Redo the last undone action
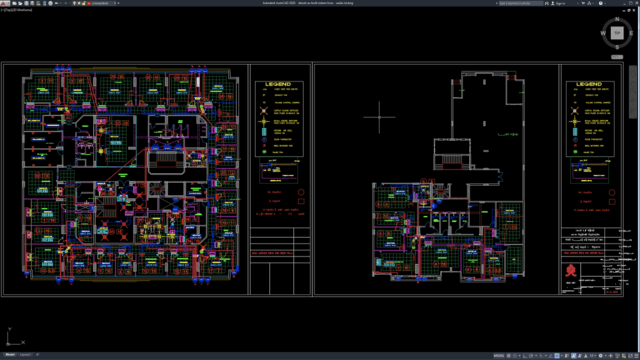Image resolution: width=640 pixels, height=360 pixels. coord(66,3)
